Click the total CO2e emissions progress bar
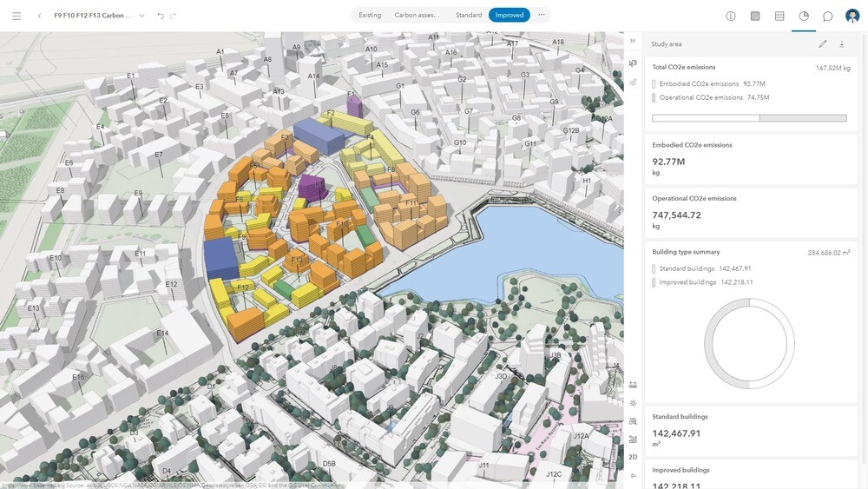 tap(750, 118)
